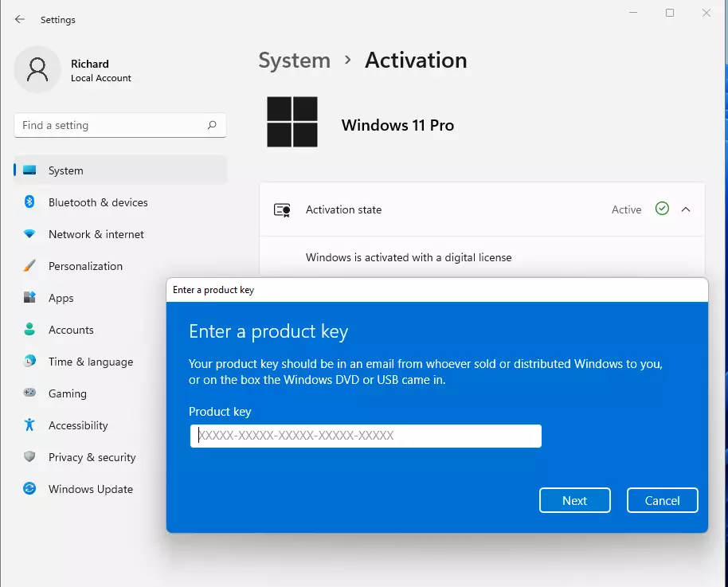Click the search magnifier in Find a setting
This screenshot has height=587, width=728.
pos(212,125)
